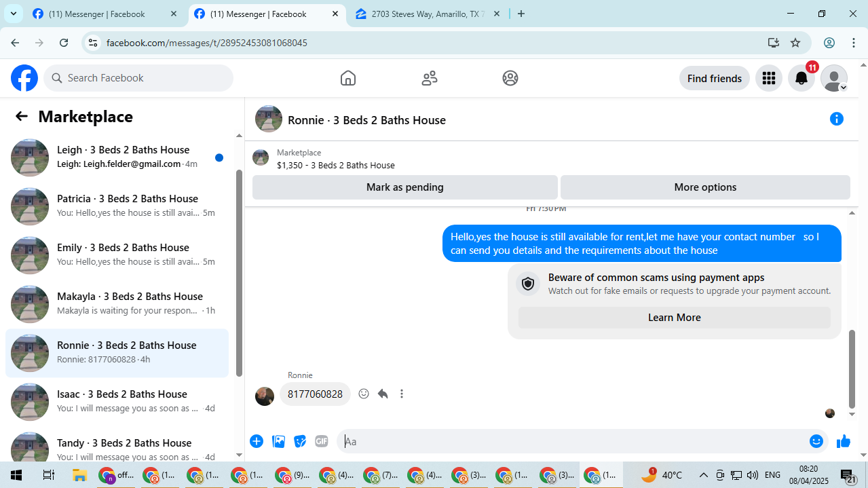Send a thumbs up like
This screenshot has width=868, height=488.
click(x=844, y=442)
